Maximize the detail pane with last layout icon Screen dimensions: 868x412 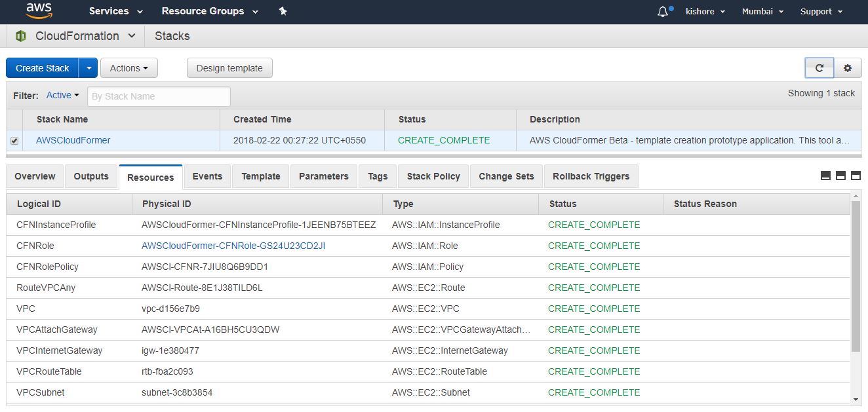[x=856, y=176]
